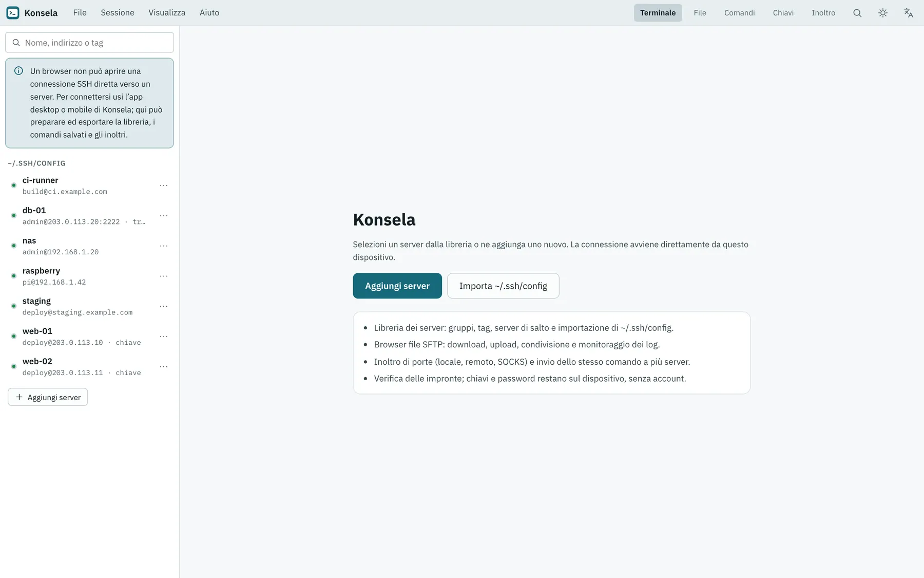Open more options for web-02
This screenshot has height=578, width=924.
[x=164, y=367]
